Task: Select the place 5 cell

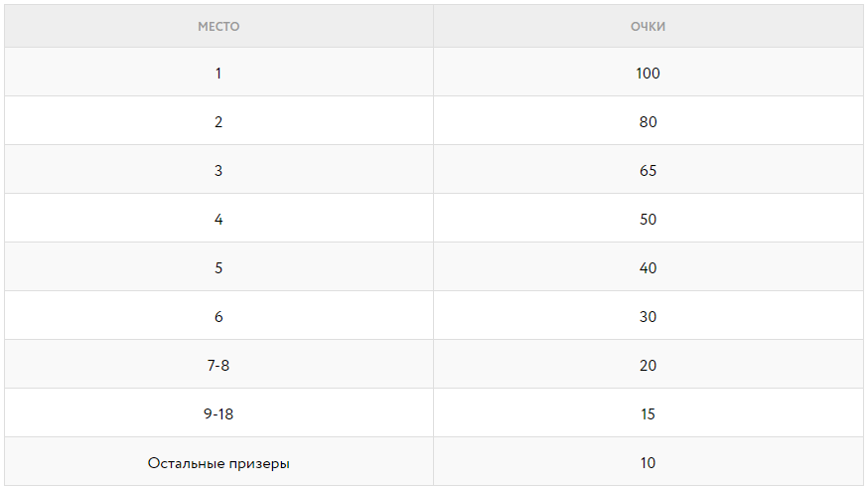Action: pos(218,268)
